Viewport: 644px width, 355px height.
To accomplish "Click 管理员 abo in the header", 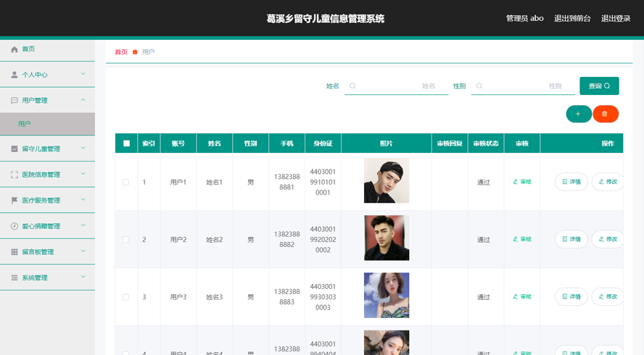I will (x=524, y=18).
